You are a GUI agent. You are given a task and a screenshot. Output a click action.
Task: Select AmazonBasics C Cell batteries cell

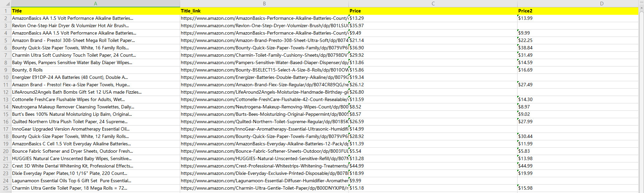[96, 144]
